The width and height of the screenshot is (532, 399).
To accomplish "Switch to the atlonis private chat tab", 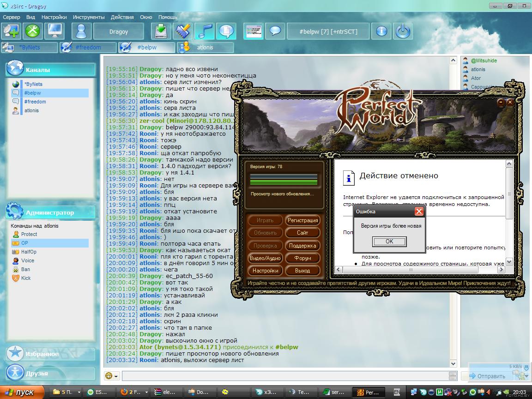I will pos(205,48).
